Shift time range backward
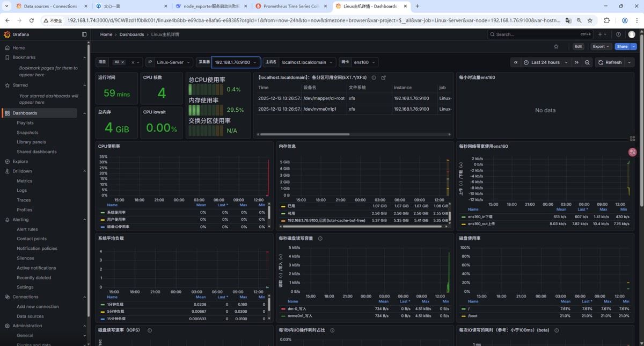Viewport: 644px width, 346px height. point(516,62)
